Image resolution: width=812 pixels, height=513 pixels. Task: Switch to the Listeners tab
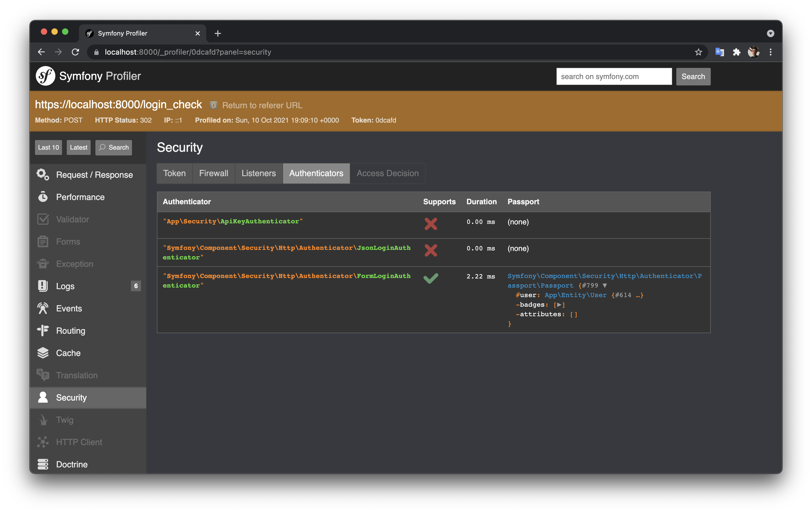(x=259, y=173)
